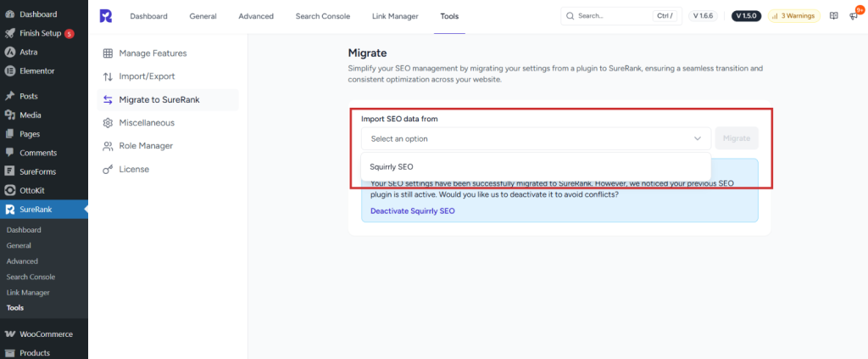The height and width of the screenshot is (359, 868).
Task: Open the top Link Manager tab
Action: coord(395,16)
